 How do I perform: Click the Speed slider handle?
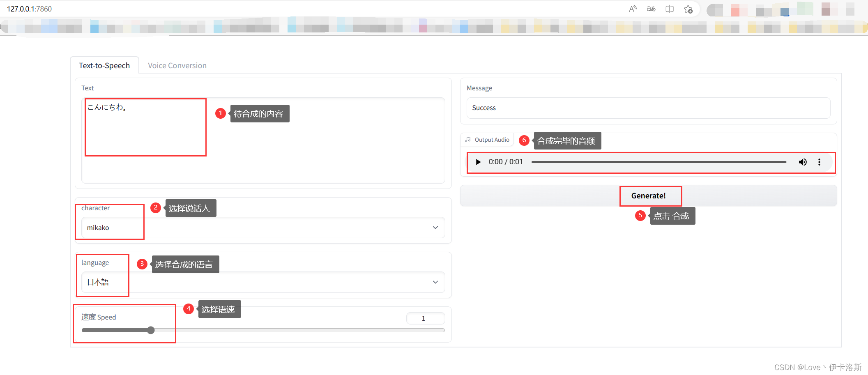click(151, 330)
